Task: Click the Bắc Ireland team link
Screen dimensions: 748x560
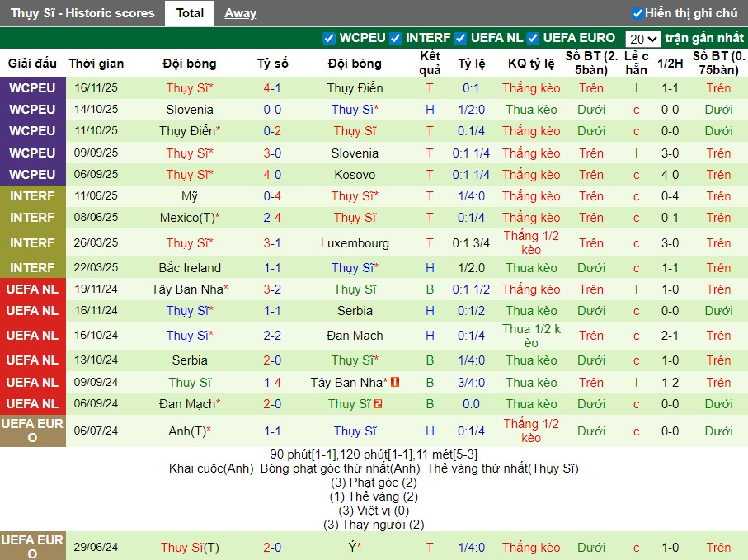Action: point(190,268)
